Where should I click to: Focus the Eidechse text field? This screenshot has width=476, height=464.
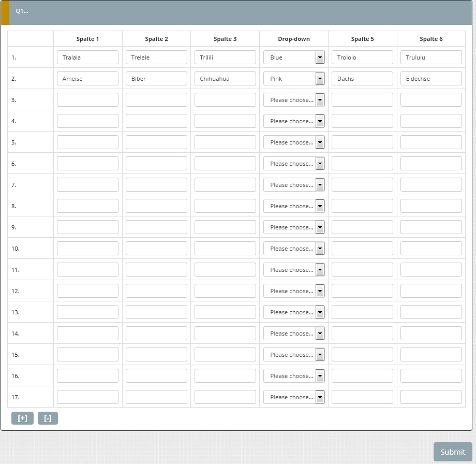431,79
